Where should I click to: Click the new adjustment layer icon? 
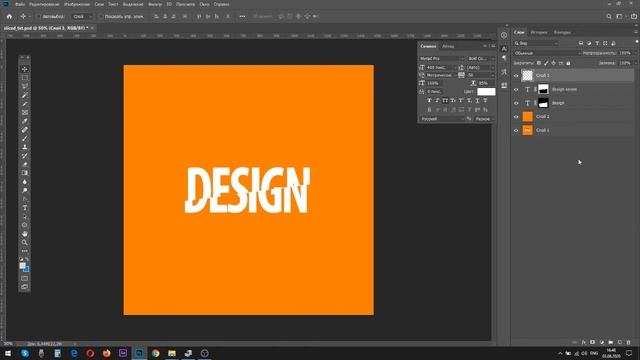click(x=602, y=342)
